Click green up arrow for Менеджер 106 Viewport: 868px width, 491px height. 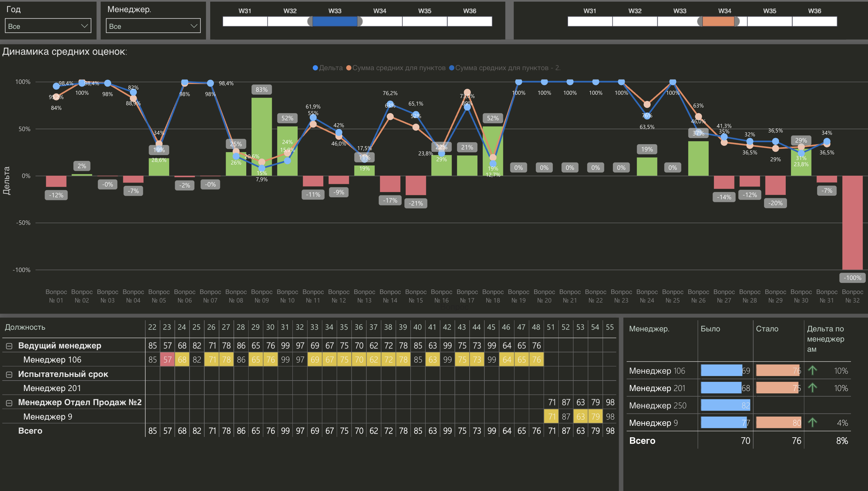click(812, 371)
